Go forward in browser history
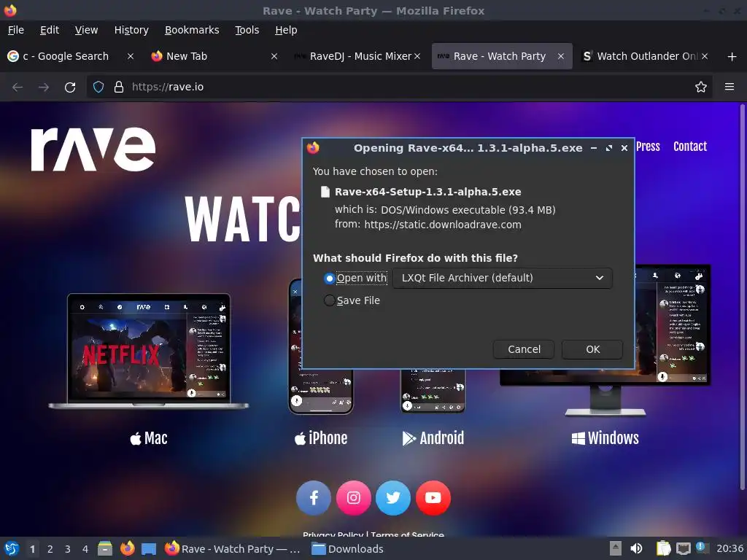747x560 pixels. coord(44,87)
